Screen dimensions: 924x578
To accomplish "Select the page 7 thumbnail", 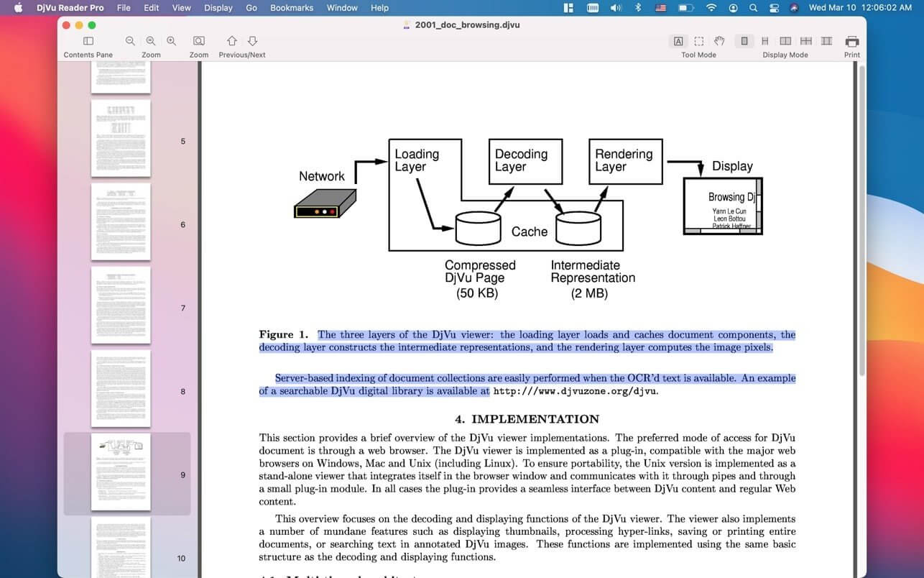I will click(121, 304).
